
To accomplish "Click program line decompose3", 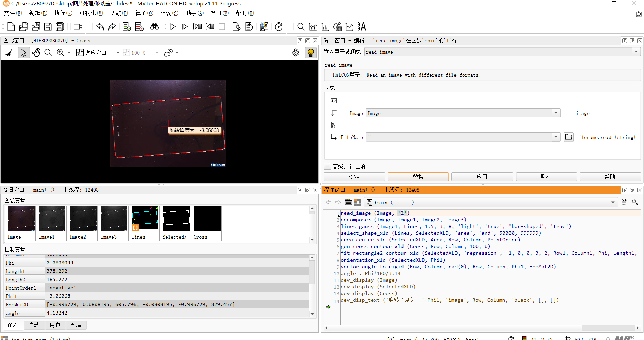I will (x=404, y=220).
